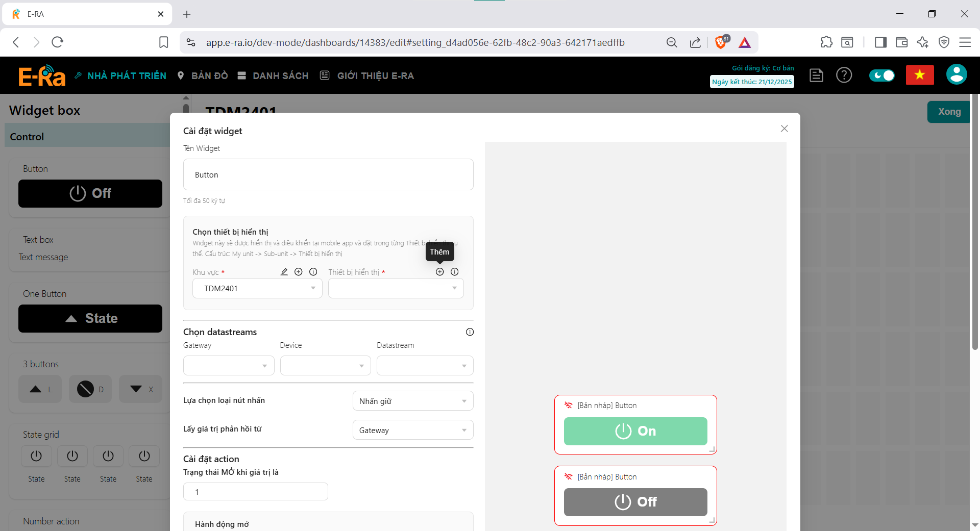The height and width of the screenshot is (531, 980).
Task: Toggle the draft Off button preview
Action: pyautogui.click(x=635, y=502)
